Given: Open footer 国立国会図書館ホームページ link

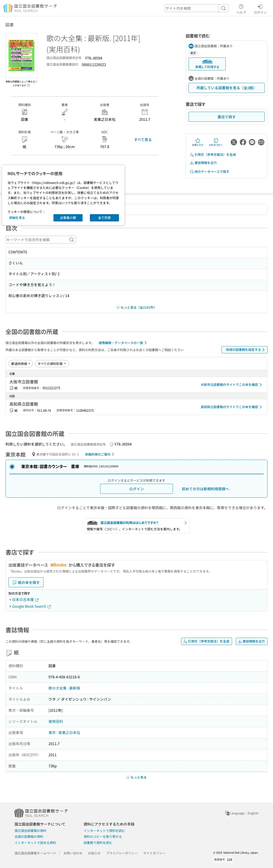Looking at the screenshot, I should [35, 853].
